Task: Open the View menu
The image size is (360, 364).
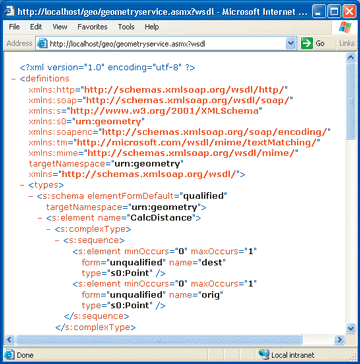Action: pos(60,27)
